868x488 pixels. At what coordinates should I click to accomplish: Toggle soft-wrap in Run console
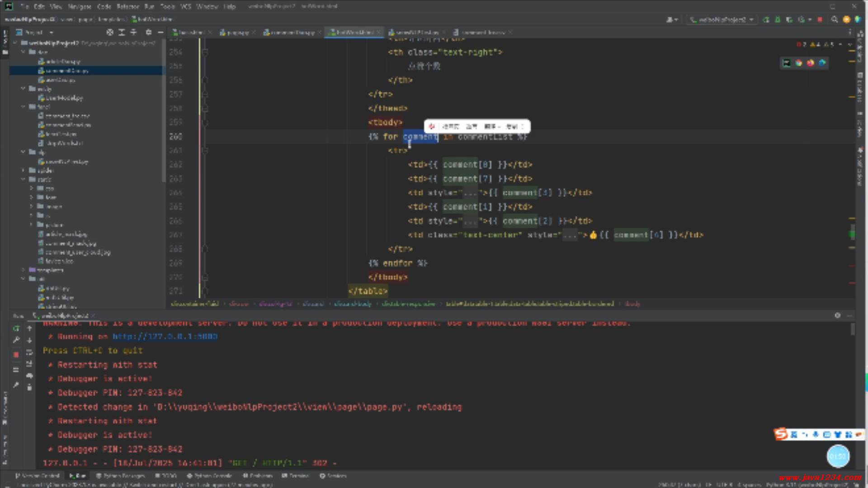pyautogui.click(x=29, y=352)
